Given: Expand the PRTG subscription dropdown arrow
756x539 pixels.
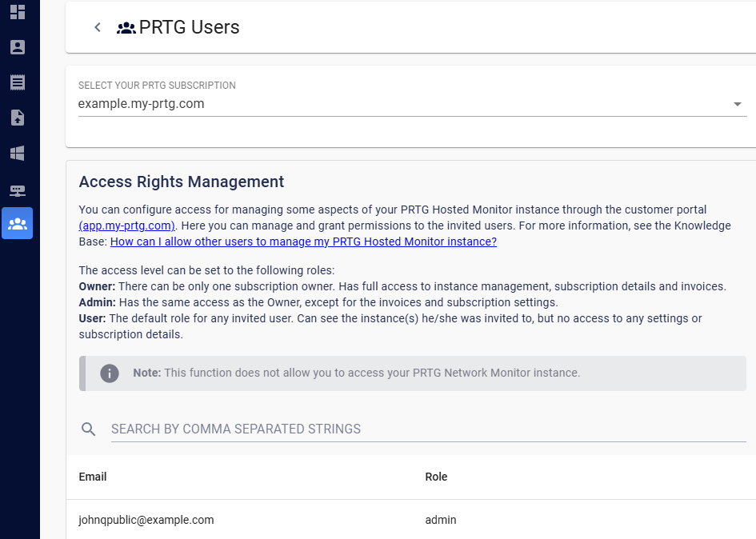Looking at the screenshot, I should [737, 104].
